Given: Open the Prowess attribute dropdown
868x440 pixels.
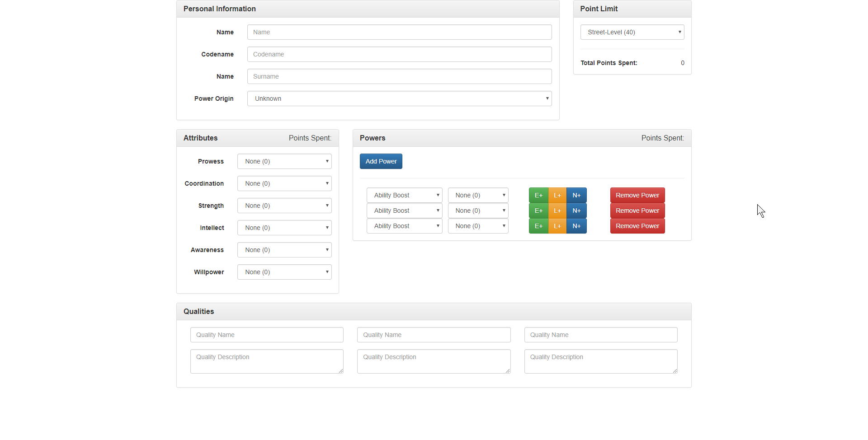Looking at the screenshot, I should tap(284, 161).
